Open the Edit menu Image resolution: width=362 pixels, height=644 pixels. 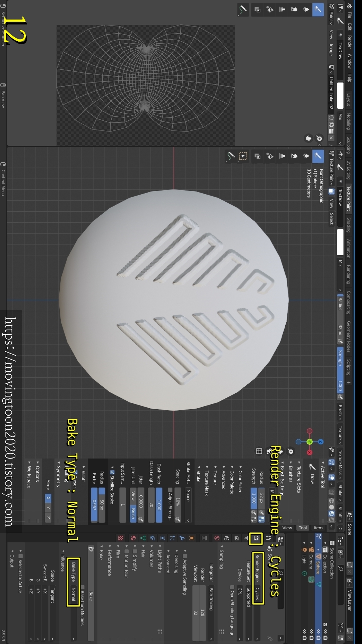pos(349,26)
